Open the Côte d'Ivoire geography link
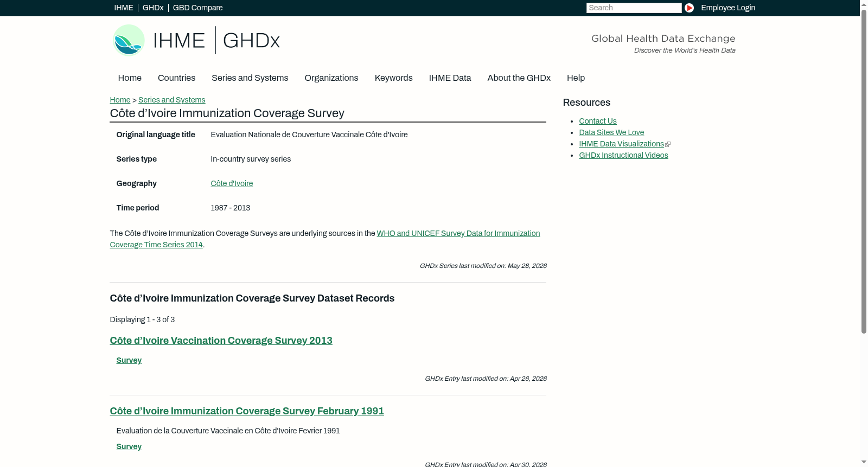Screen dimensions: 868x467 (x=232, y=183)
